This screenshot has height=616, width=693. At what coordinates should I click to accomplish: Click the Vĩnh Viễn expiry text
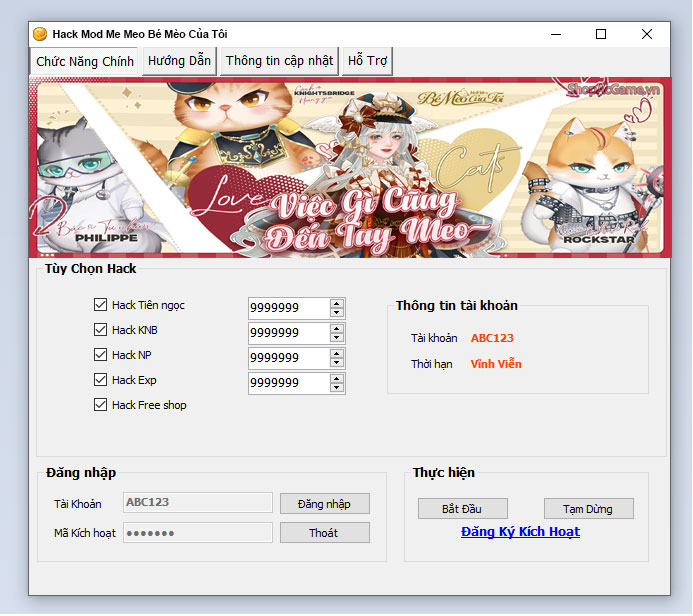tap(496, 364)
